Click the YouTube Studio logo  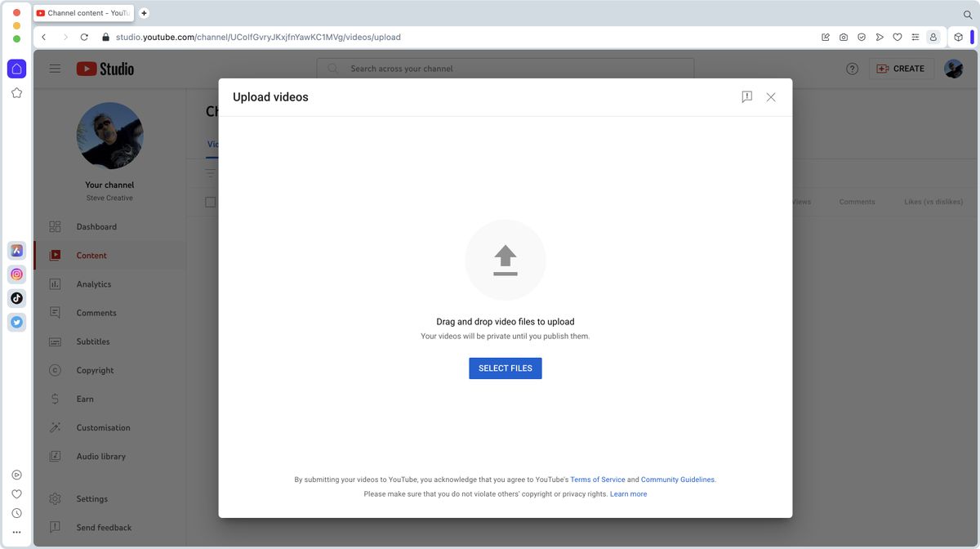[x=105, y=69]
